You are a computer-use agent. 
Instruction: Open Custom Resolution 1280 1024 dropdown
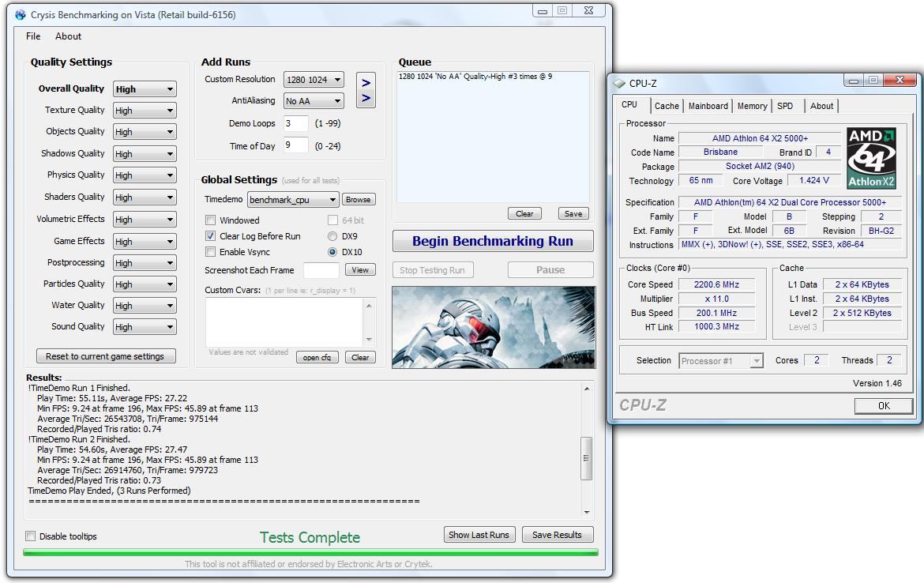coord(314,80)
